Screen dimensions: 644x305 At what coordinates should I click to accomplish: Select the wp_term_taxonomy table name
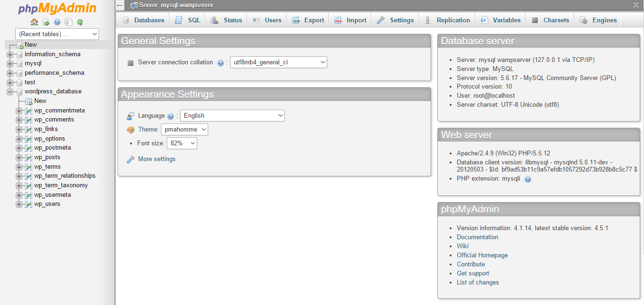[61, 185]
